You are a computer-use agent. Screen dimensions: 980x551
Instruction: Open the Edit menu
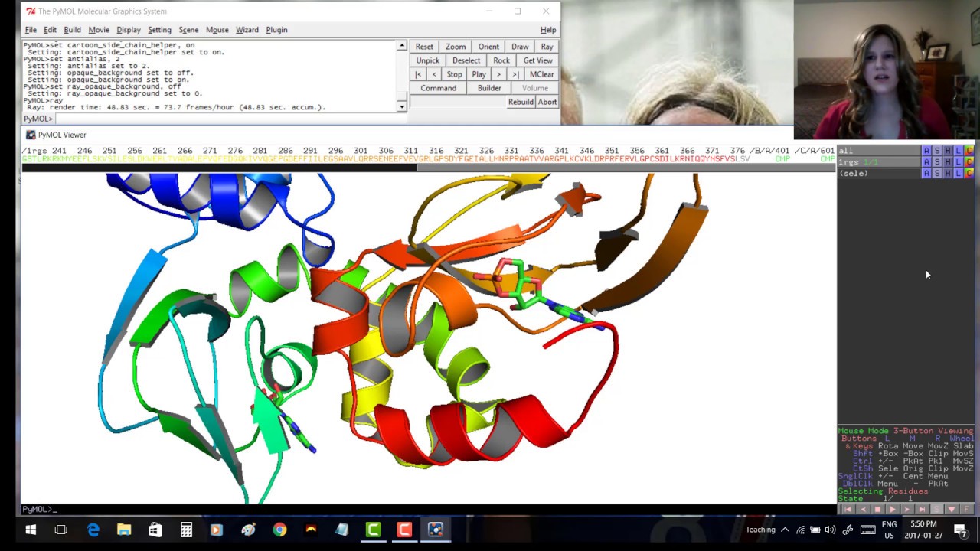pos(50,30)
